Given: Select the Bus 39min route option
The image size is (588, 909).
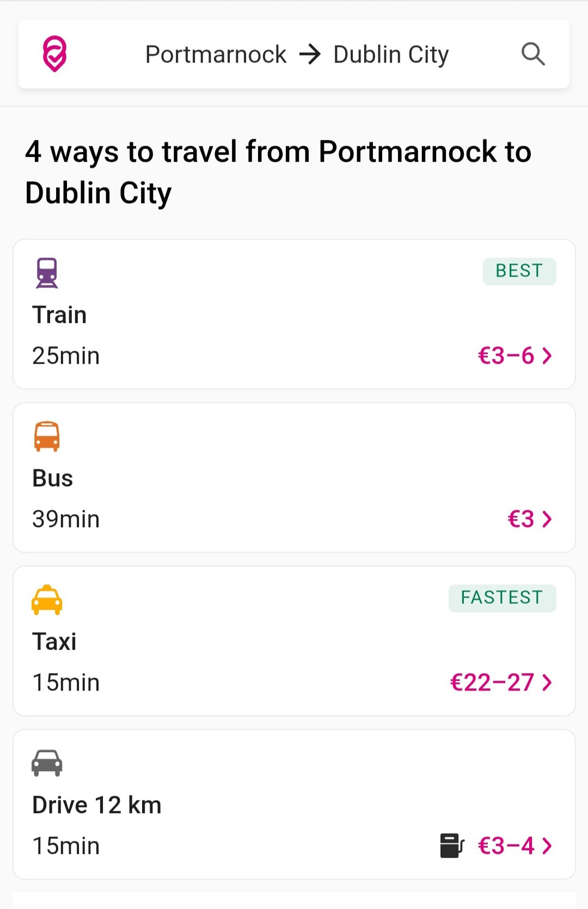Looking at the screenshot, I should [x=294, y=478].
